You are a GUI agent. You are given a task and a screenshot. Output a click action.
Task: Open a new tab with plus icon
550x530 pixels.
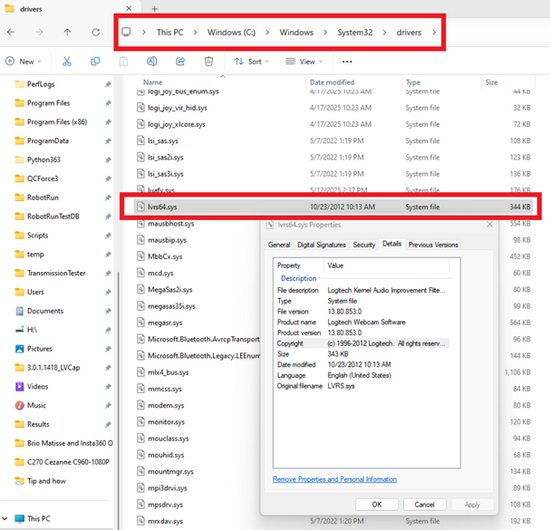[155, 9]
